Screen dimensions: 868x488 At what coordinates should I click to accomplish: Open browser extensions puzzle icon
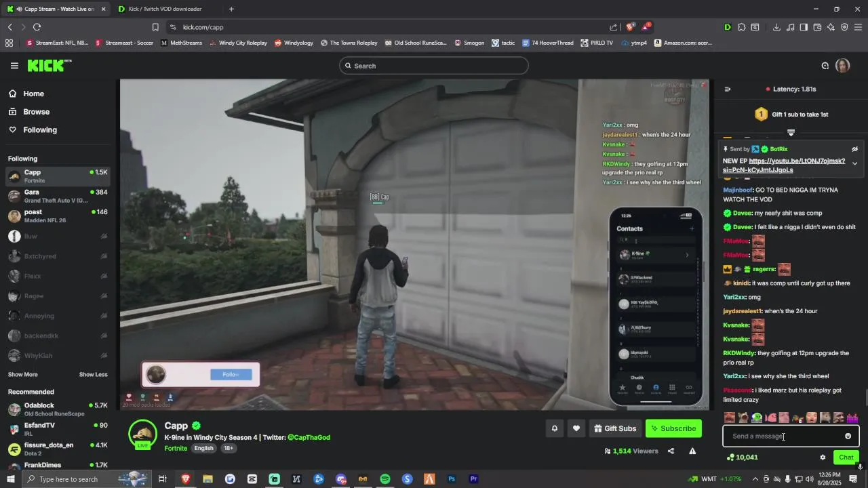pos(741,27)
